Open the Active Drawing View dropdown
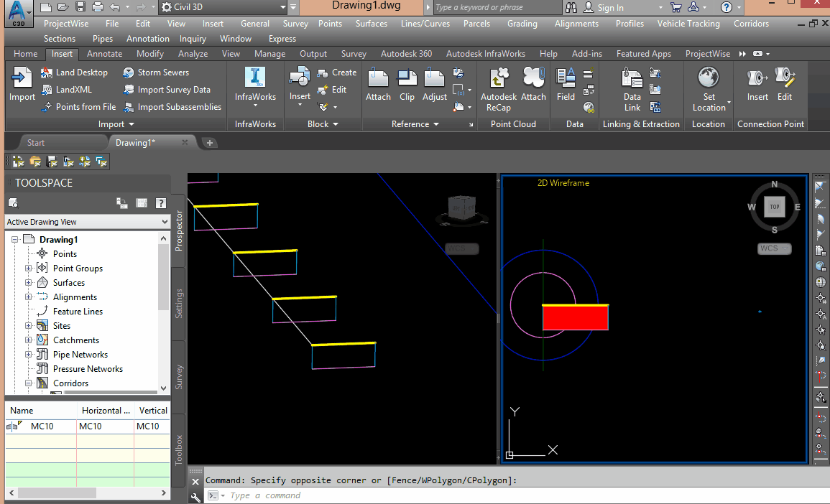The height and width of the screenshot is (504, 830). (x=163, y=222)
